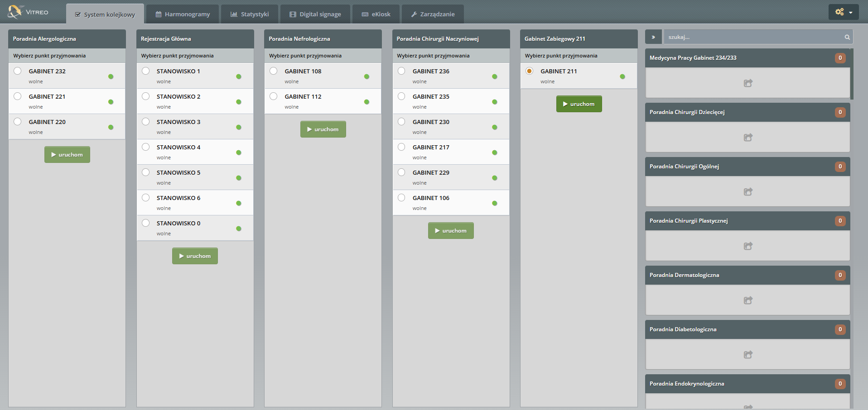Click share icon under Poradnia Chirurgii Plastycznej
Image resolution: width=868 pixels, height=410 pixels.
tap(748, 246)
